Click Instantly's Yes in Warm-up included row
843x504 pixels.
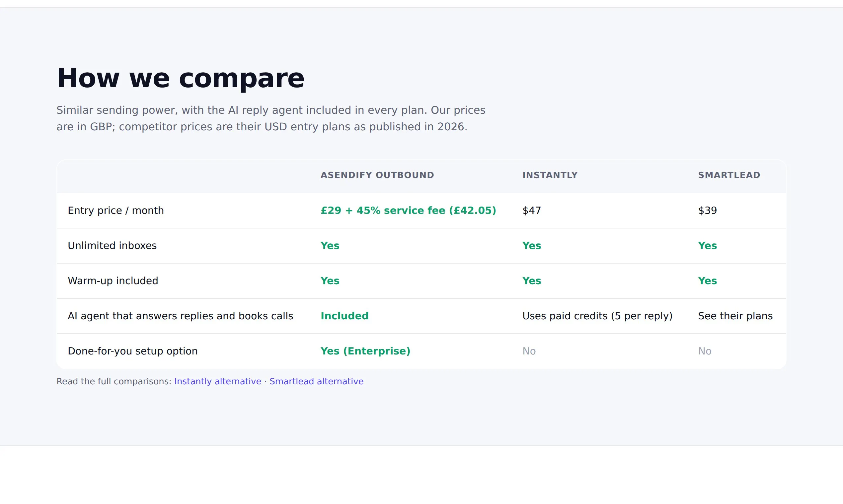[532, 281]
